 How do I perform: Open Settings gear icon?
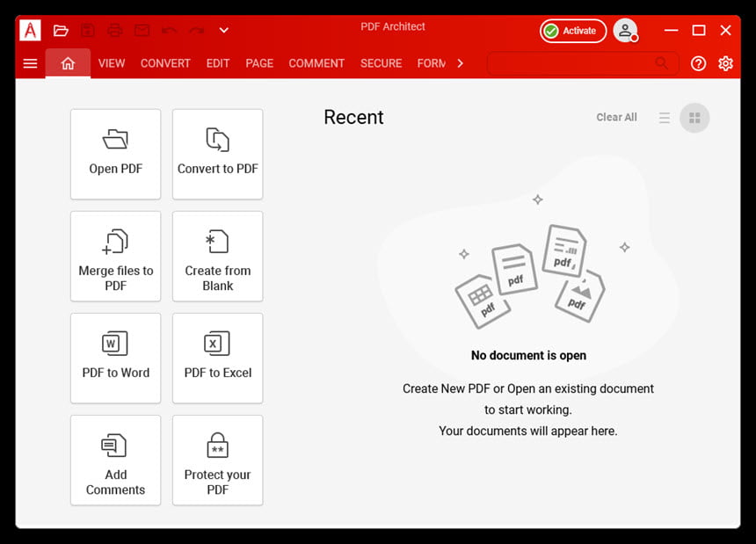pyautogui.click(x=725, y=63)
